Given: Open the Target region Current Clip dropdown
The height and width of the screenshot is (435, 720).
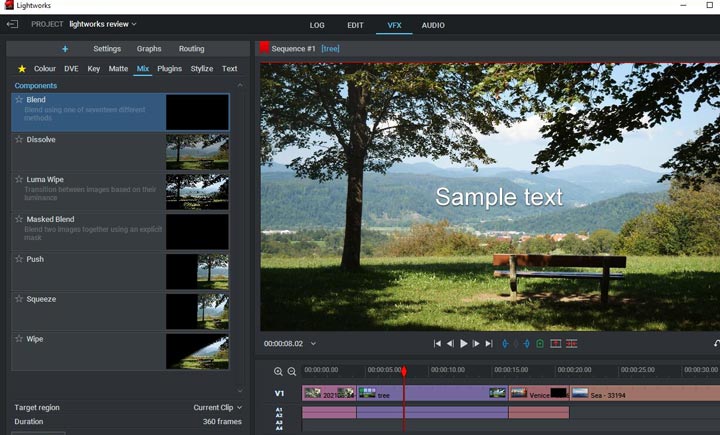Looking at the screenshot, I should [217, 407].
